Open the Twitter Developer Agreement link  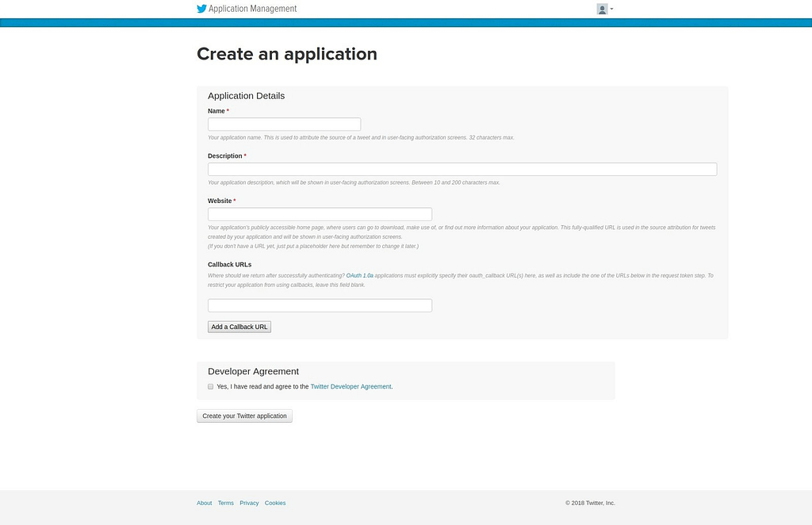[350, 387]
